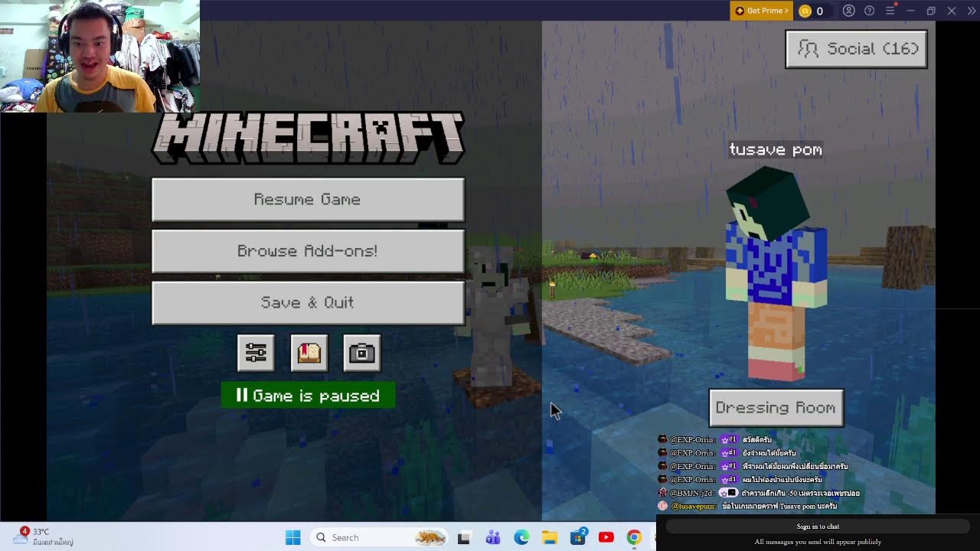
Task: Open the how-to-play book icon
Action: (x=309, y=353)
